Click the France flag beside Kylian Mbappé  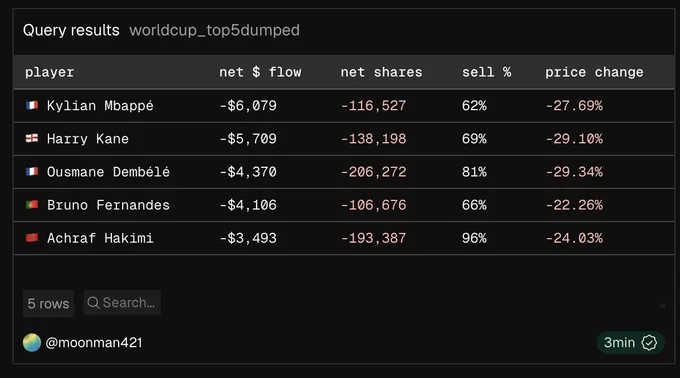pos(32,105)
